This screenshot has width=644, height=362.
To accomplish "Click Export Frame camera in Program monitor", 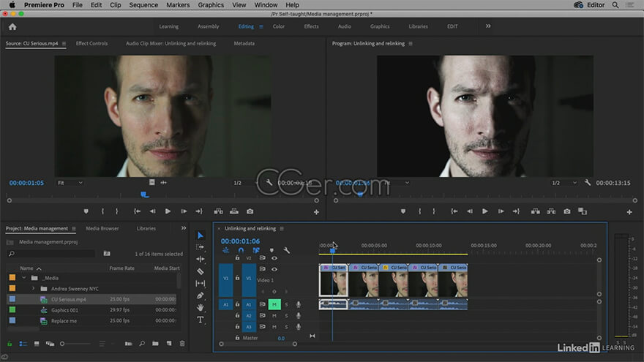I will pos(566,211).
